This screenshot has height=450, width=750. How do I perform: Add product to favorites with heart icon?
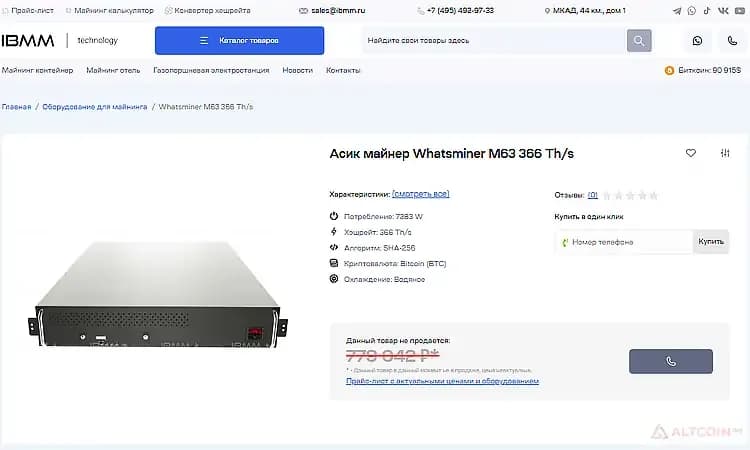[x=691, y=153]
